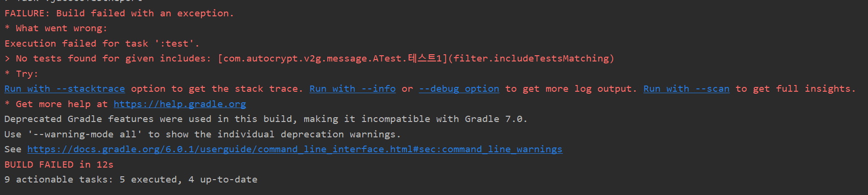Click the 'FAILURE: Build failed with an exception' line

(x=119, y=13)
